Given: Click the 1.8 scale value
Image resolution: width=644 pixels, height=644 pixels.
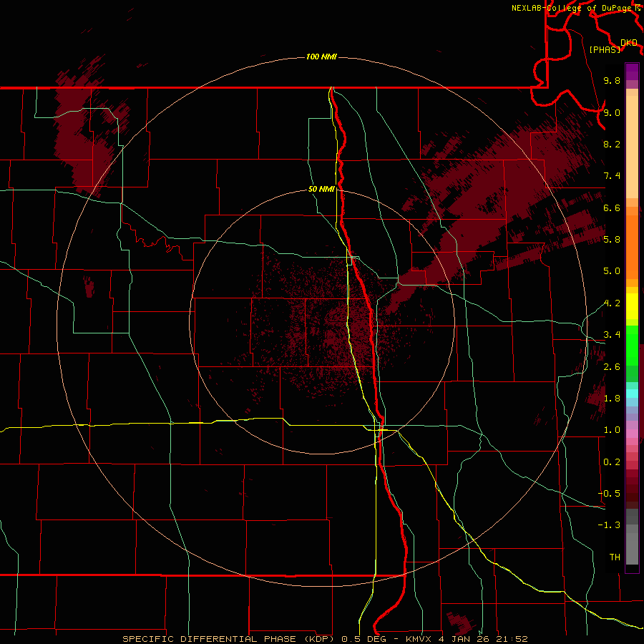Looking at the screenshot, I should [612, 399].
